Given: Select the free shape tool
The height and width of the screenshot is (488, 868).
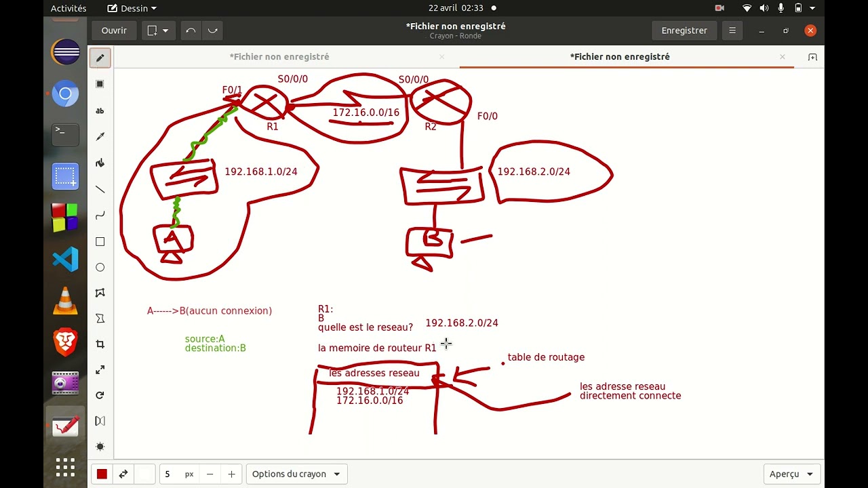Looking at the screenshot, I should point(100,319).
